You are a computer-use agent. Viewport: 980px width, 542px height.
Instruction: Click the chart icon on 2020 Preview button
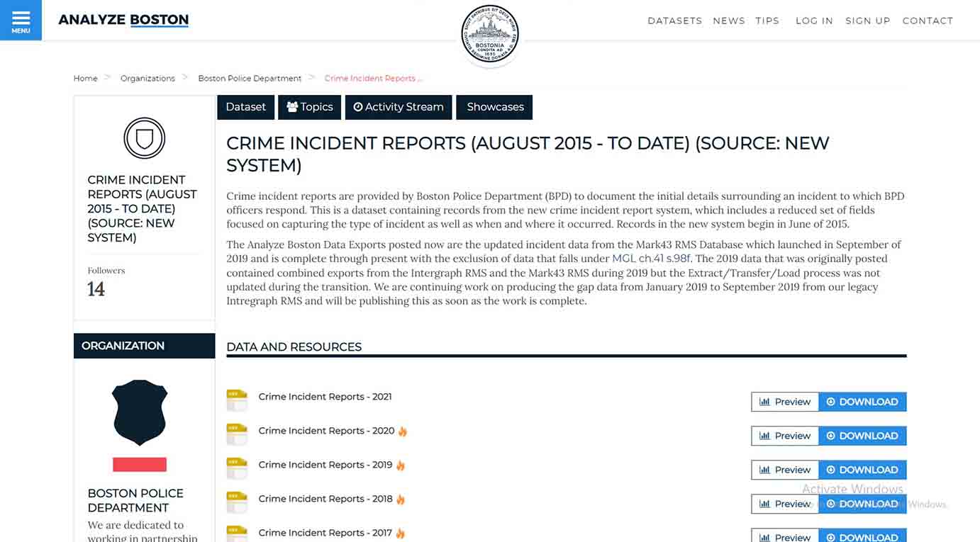point(765,436)
